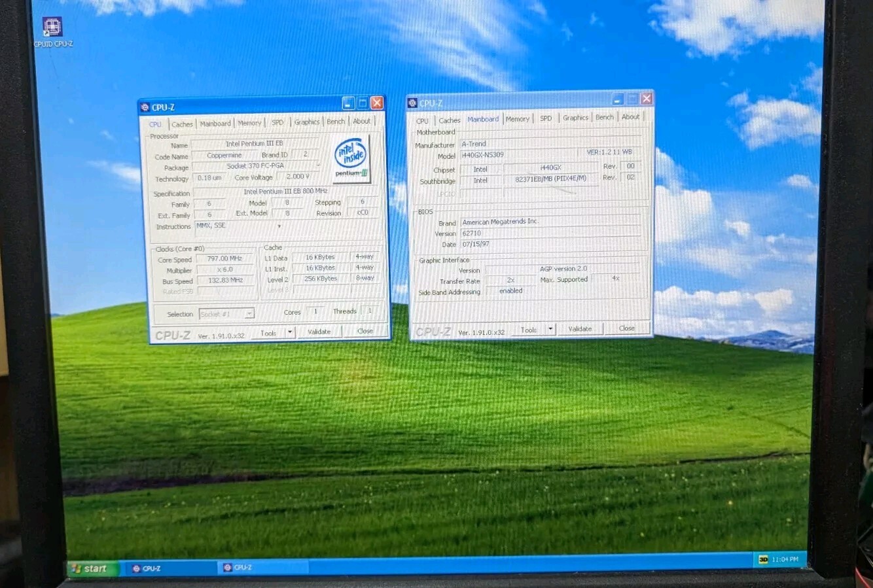Open the Memory tab in right CPU-Z window
Image resolution: width=873 pixels, height=588 pixels.
pyautogui.click(x=518, y=119)
